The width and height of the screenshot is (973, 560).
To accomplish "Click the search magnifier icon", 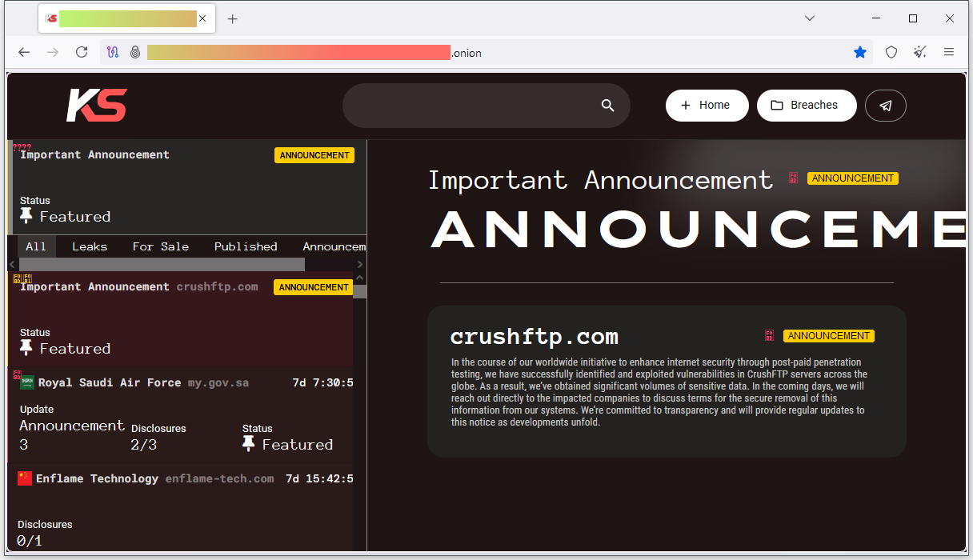I will click(x=608, y=106).
